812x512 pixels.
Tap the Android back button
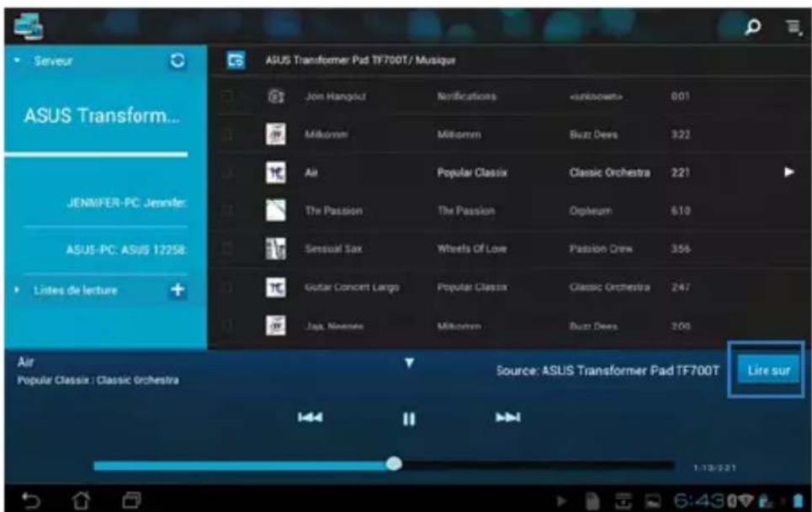tap(31, 500)
